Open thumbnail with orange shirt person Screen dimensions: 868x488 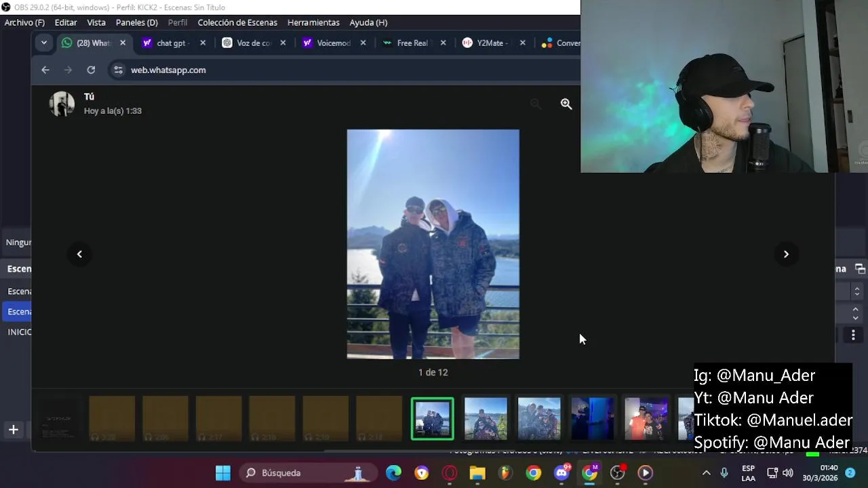[x=646, y=418]
